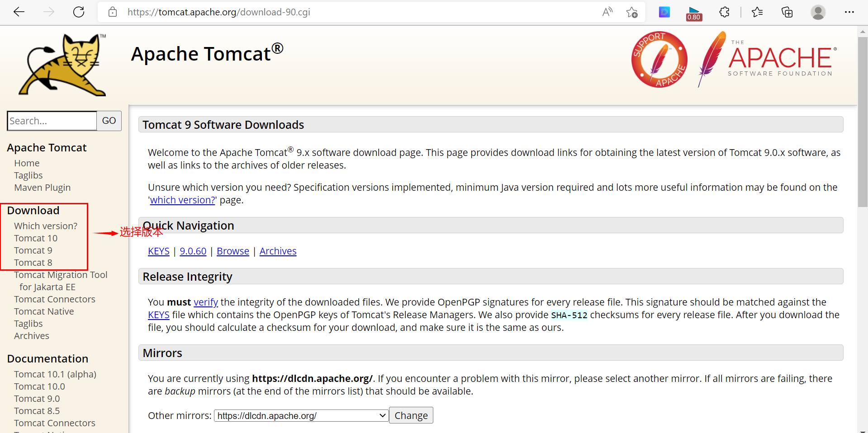The width and height of the screenshot is (868, 433).
Task: Follow the 9.0.60 quick navigation link
Action: pos(193,251)
